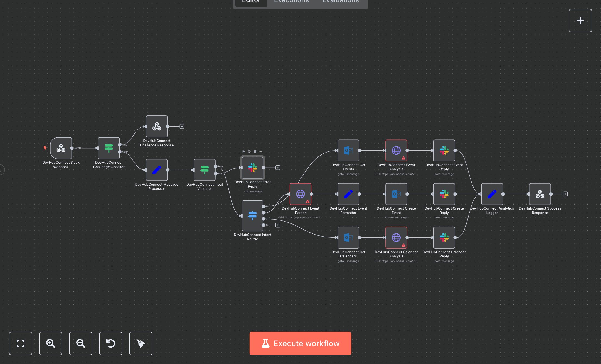Select the DevHubConnect Intent Router node
Screen dimensions: 601x364
click(252, 216)
